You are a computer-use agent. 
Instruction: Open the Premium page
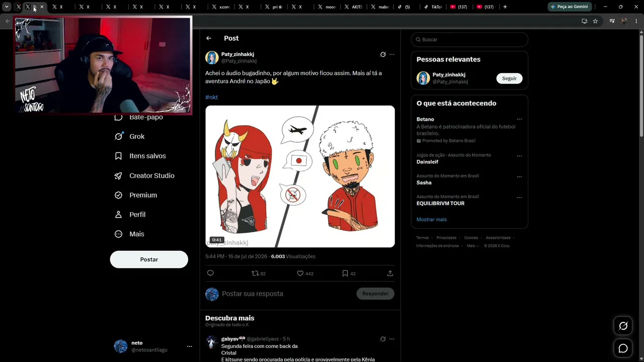pyautogui.click(x=136, y=195)
